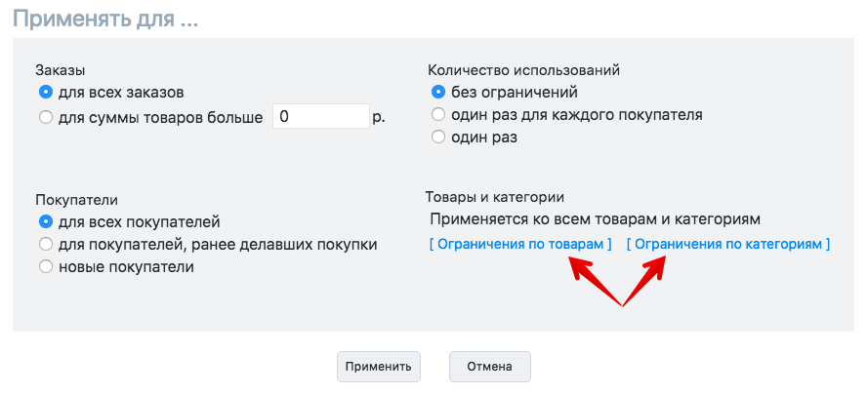The width and height of the screenshot is (868, 394).
Task: Select the 'один раз' radio button
Action: (438, 138)
